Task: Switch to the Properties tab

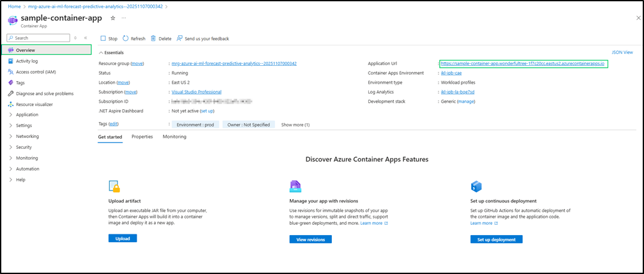Action: click(x=142, y=137)
